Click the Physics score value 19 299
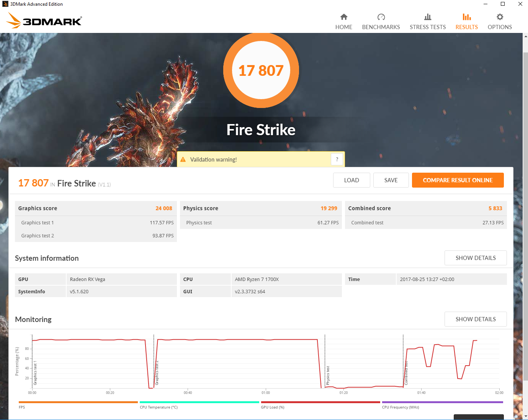Image resolution: width=528 pixels, height=420 pixels. pos(329,208)
